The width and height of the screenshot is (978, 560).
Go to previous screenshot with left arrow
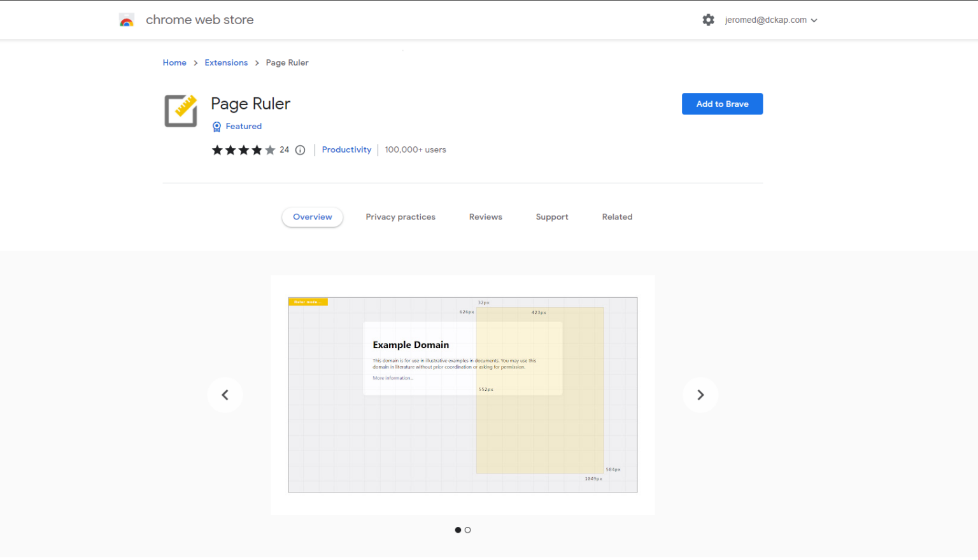(x=225, y=395)
